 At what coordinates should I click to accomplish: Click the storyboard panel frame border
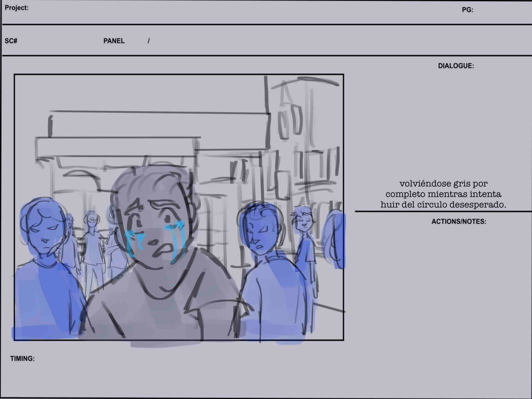click(179, 74)
